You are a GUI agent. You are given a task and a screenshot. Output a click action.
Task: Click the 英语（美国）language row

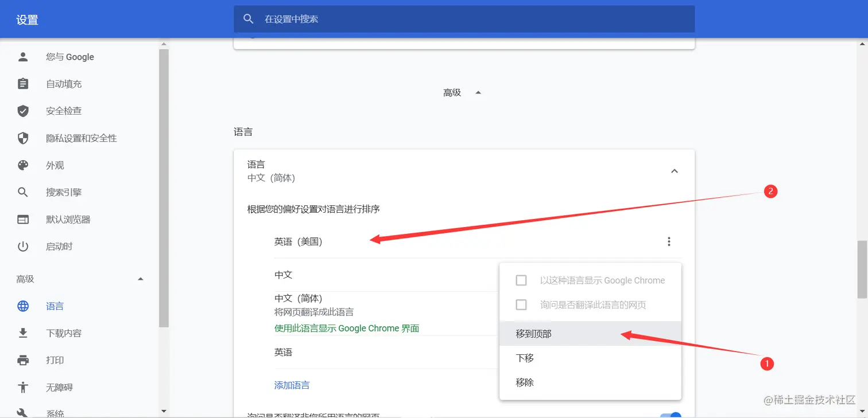[x=478, y=242]
